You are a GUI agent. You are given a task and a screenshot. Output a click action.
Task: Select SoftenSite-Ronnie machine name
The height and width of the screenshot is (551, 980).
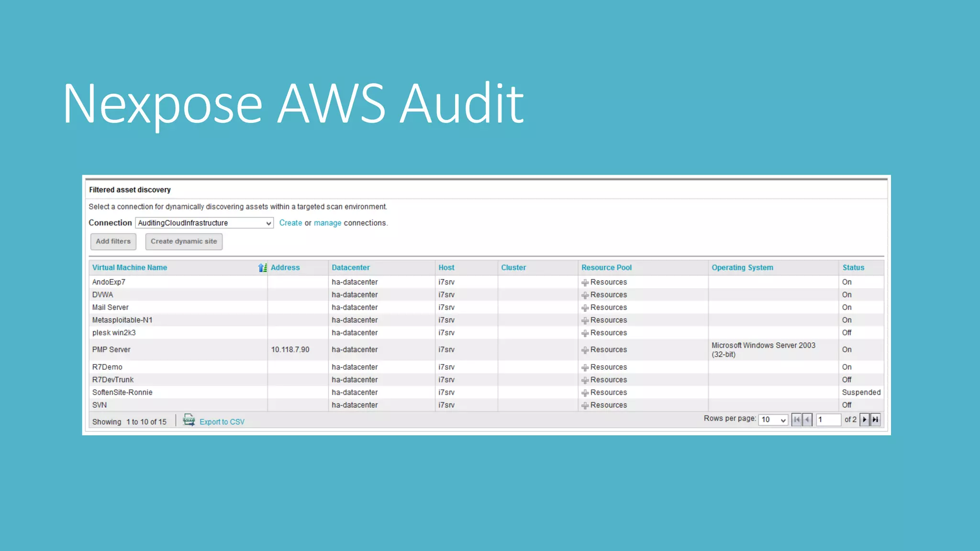click(122, 392)
